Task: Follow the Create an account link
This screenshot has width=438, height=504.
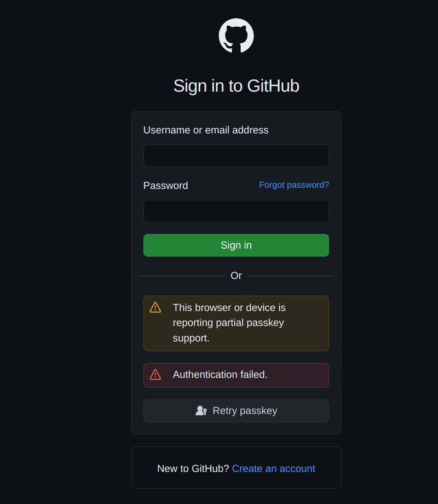Action: (x=273, y=468)
